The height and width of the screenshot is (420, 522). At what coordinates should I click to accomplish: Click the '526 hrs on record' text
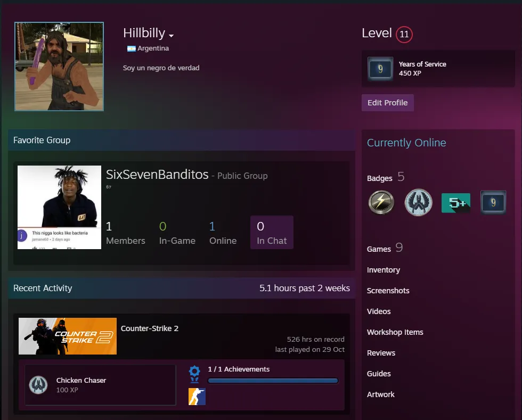[x=315, y=340]
